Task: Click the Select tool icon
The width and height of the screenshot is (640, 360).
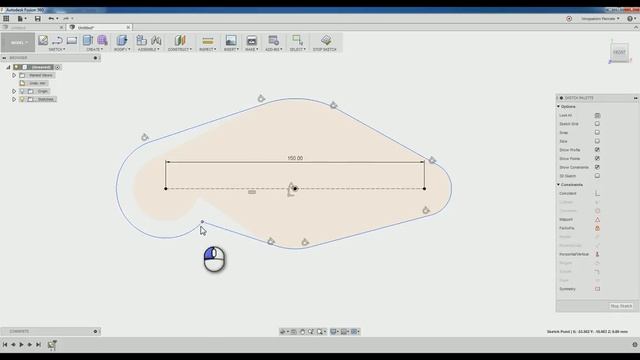Action: point(297,40)
